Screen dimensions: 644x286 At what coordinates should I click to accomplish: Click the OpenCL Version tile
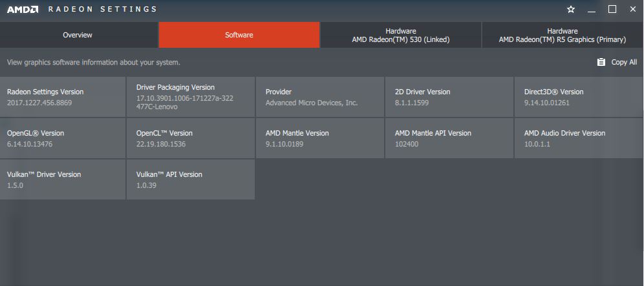[x=191, y=138]
